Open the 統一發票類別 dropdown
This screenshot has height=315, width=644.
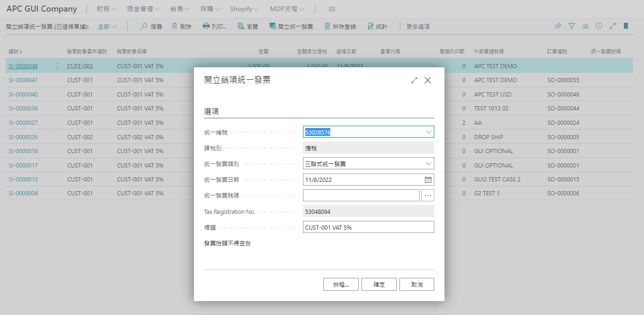(x=428, y=164)
